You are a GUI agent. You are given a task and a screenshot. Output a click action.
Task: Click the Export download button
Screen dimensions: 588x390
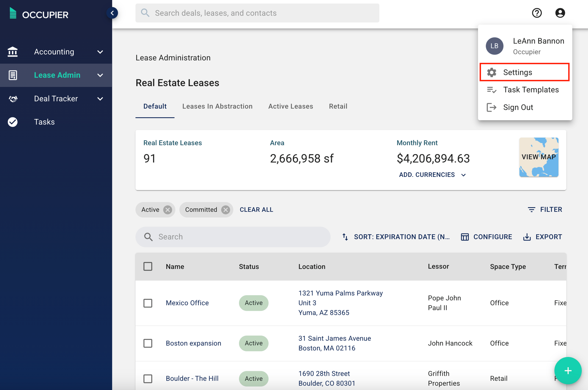coord(542,237)
